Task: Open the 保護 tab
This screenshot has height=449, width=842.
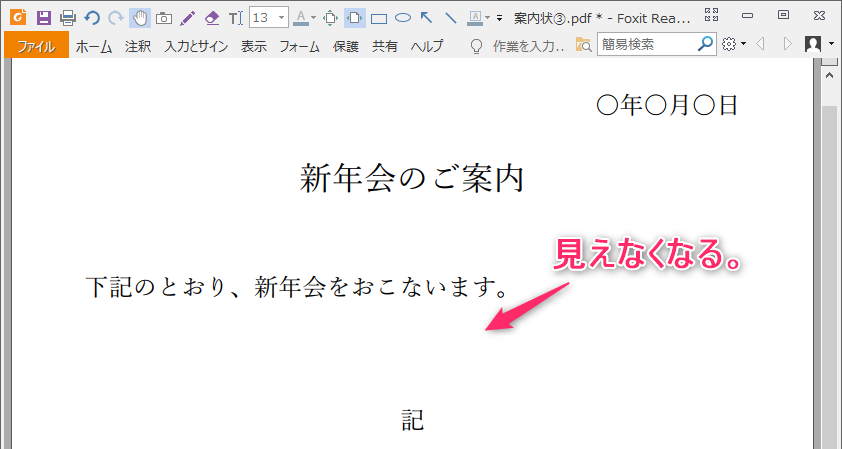Action: click(x=346, y=46)
